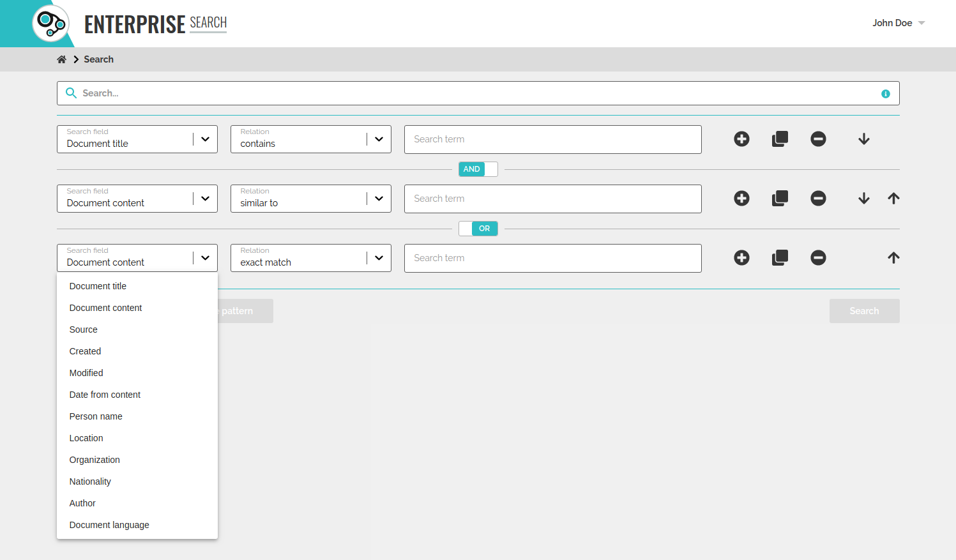Viewport: 956px width, 560px height.
Task: Add a row after the Document title row
Action: pyautogui.click(x=741, y=139)
